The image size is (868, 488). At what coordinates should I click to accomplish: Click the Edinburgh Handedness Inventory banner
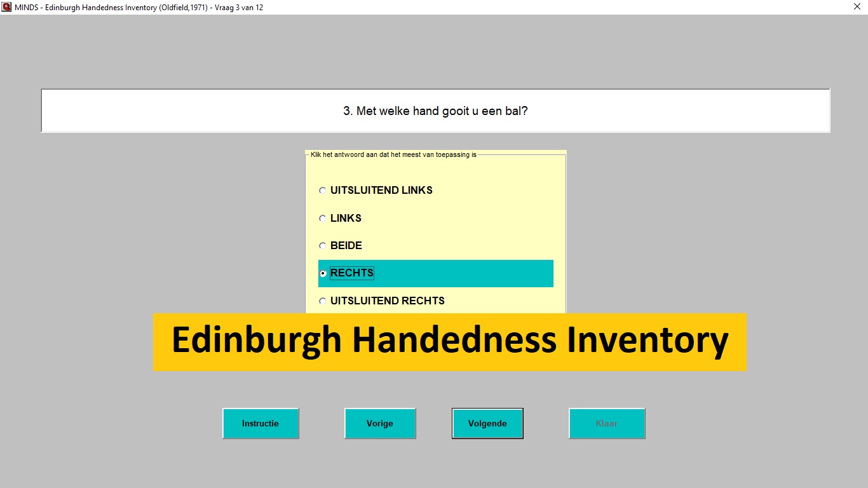(449, 341)
